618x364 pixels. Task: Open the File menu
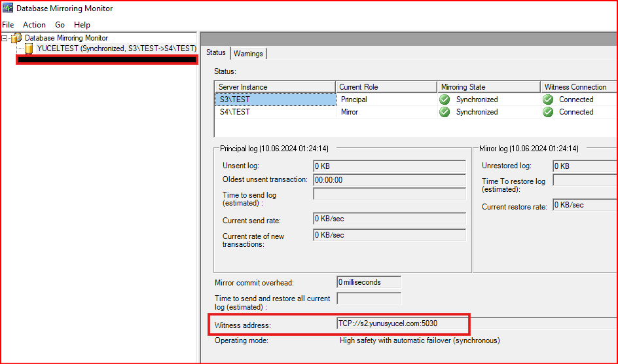tap(8, 25)
